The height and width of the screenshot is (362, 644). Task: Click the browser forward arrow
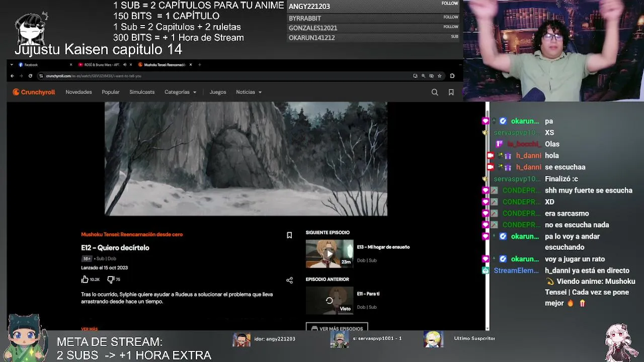pos(21,76)
